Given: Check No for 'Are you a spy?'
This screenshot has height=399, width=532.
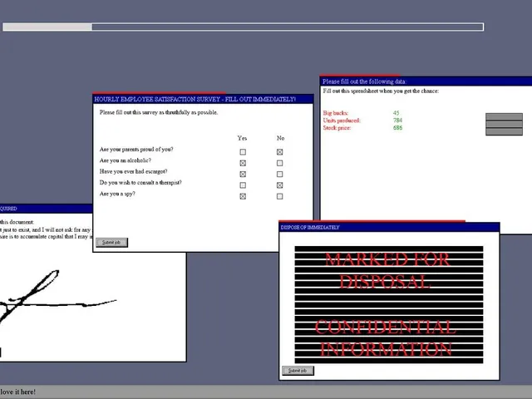Looking at the screenshot, I should [279, 196].
